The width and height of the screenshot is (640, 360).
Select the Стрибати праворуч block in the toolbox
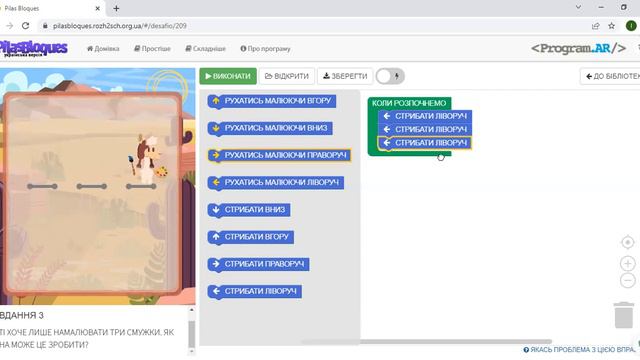coord(258,264)
